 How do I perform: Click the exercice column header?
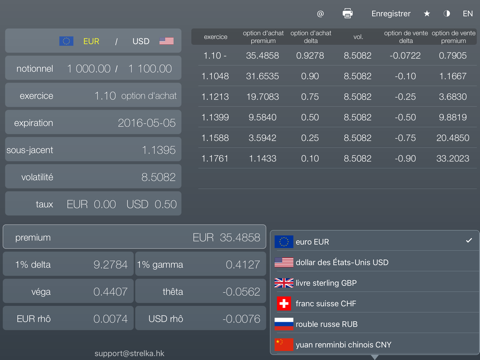(216, 37)
